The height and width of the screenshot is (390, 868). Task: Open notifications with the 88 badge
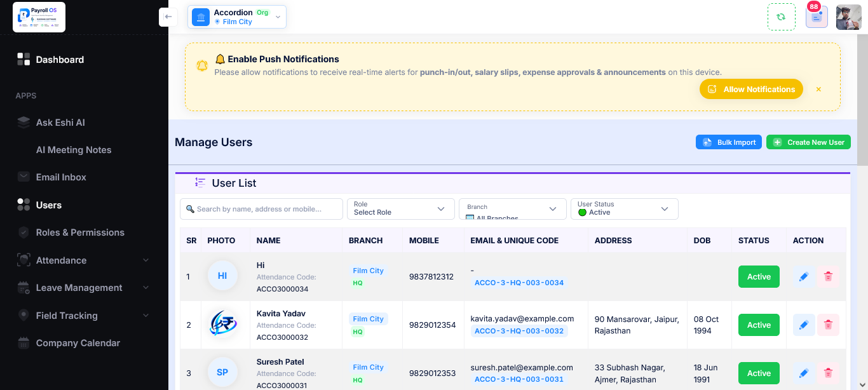[817, 17]
